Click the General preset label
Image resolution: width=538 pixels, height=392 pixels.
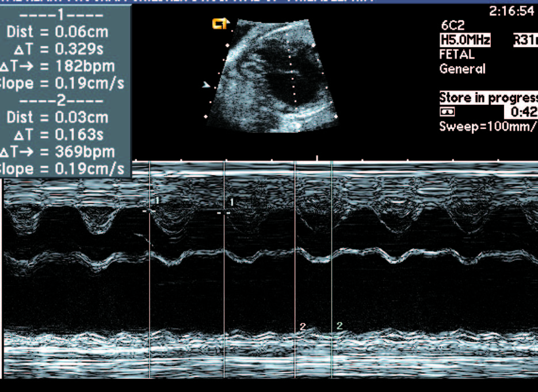pyautogui.click(x=463, y=69)
